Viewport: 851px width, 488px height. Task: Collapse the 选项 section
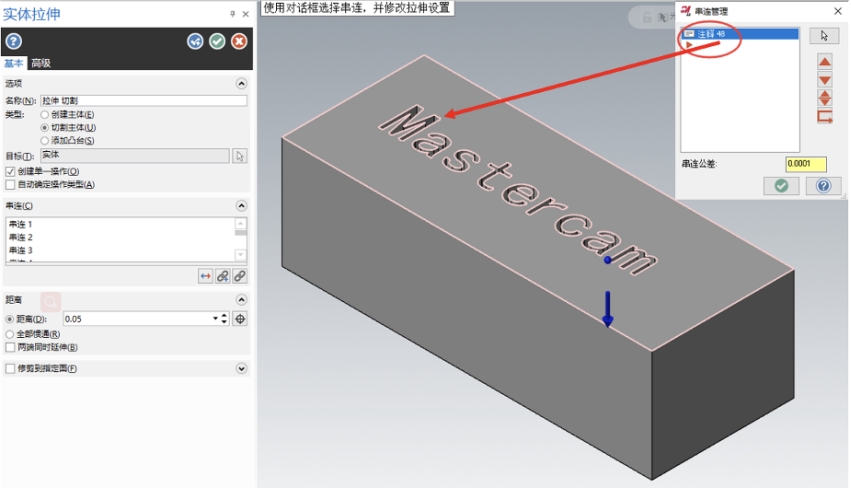click(242, 84)
